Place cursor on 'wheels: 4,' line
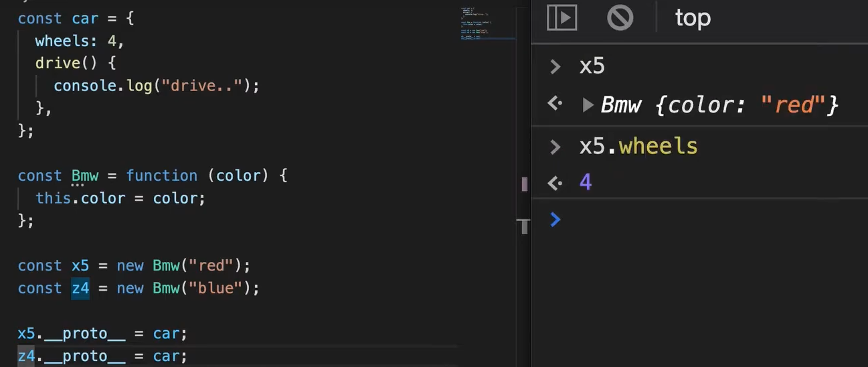 click(x=80, y=41)
